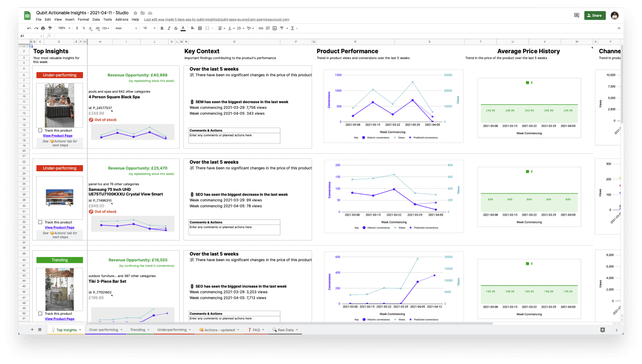Switch to the Raw Data sheet tab
642x364 pixels.
[285, 330]
